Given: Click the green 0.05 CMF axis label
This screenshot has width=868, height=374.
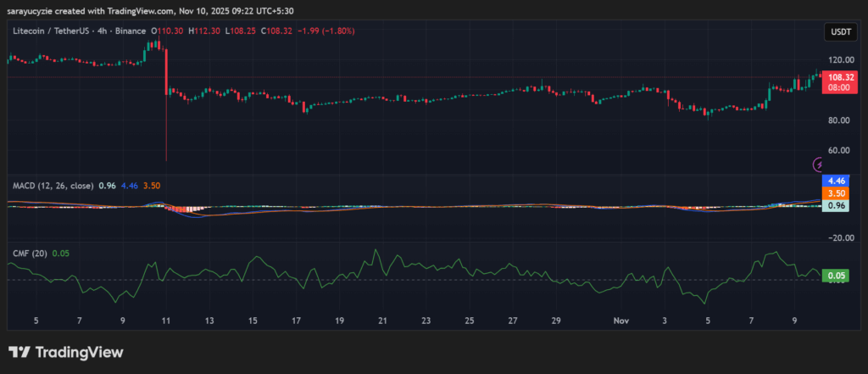Looking at the screenshot, I should pyautogui.click(x=836, y=276).
